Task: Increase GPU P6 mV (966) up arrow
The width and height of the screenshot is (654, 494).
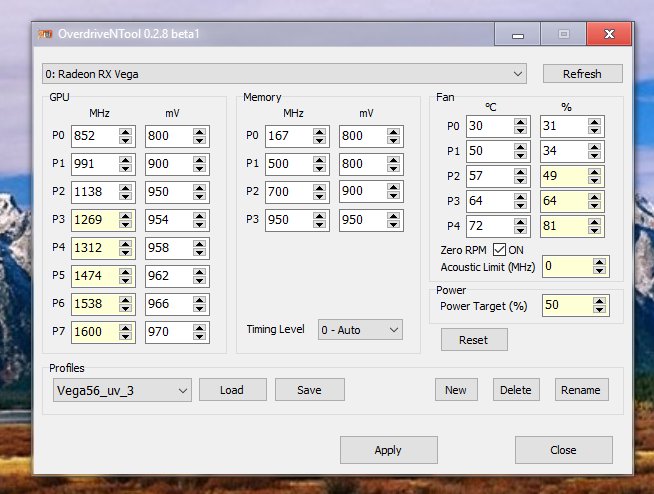Action: coord(200,300)
